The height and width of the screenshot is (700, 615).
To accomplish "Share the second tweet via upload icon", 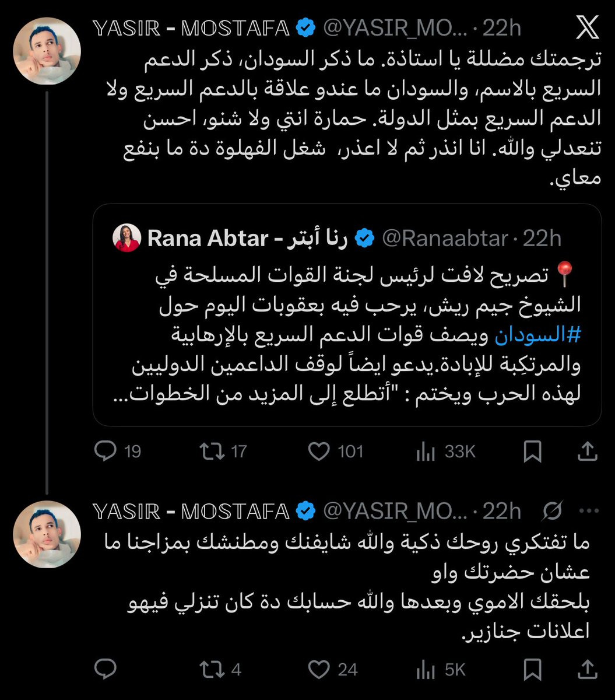I will click(x=587, y=668).
